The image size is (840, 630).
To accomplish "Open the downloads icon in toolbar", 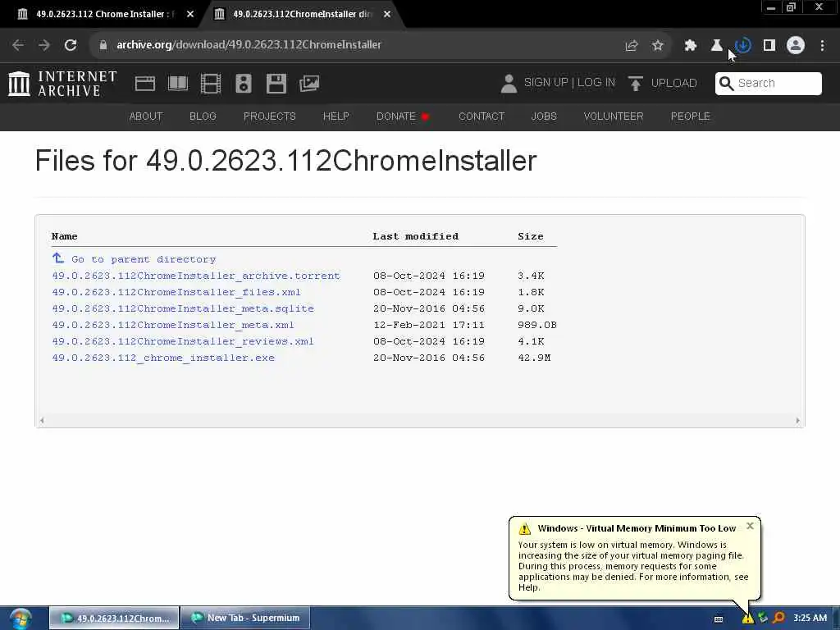I will pyautogui.click(x=743, y=46).
